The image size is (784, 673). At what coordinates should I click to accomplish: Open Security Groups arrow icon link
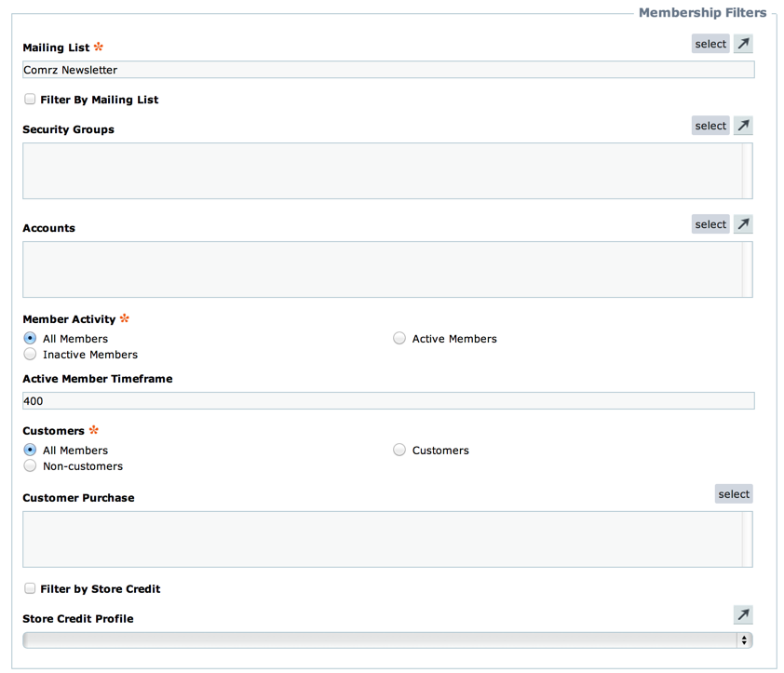[x=743, y=126]
